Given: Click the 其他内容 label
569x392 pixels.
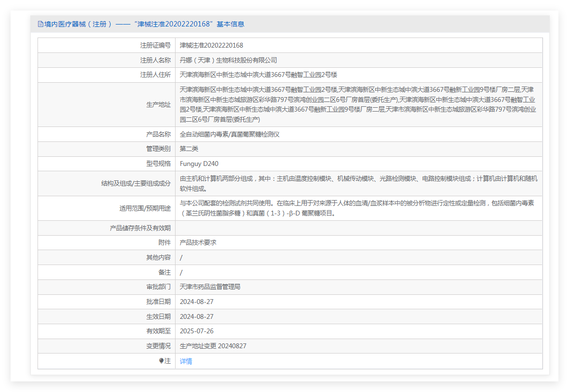Looking at the screenshot, I should [158, 257].
